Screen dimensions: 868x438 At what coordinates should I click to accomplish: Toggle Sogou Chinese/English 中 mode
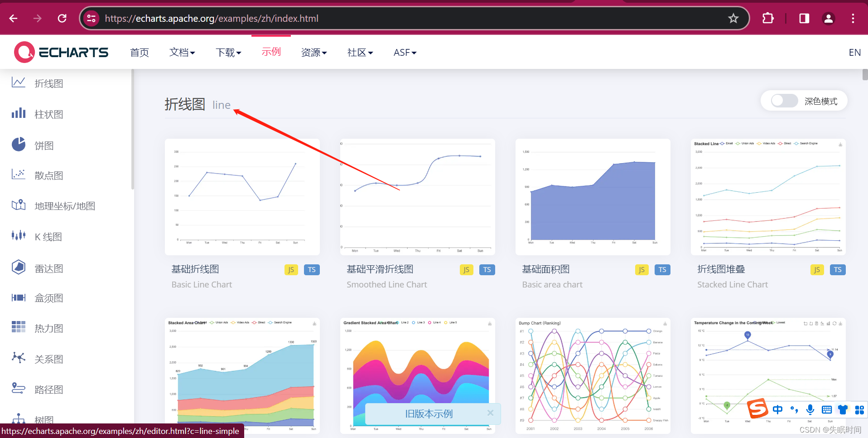click(777, 410)
